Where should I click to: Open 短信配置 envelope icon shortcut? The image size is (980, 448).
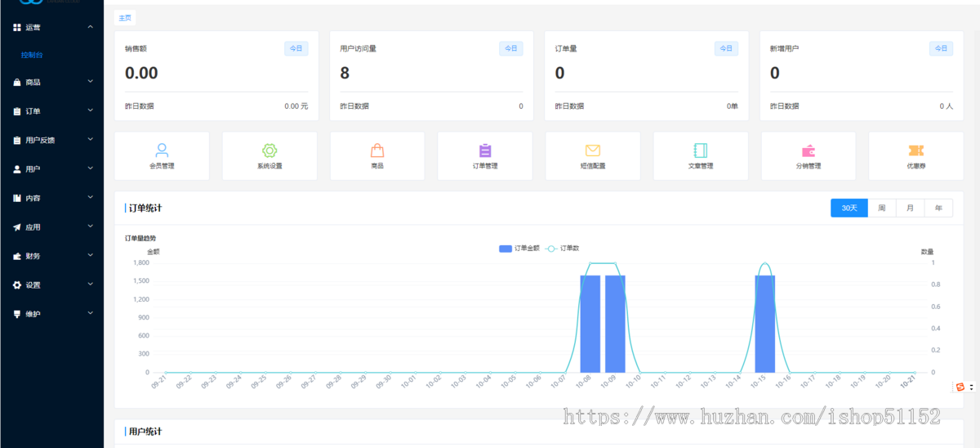[x=593, y=150]
